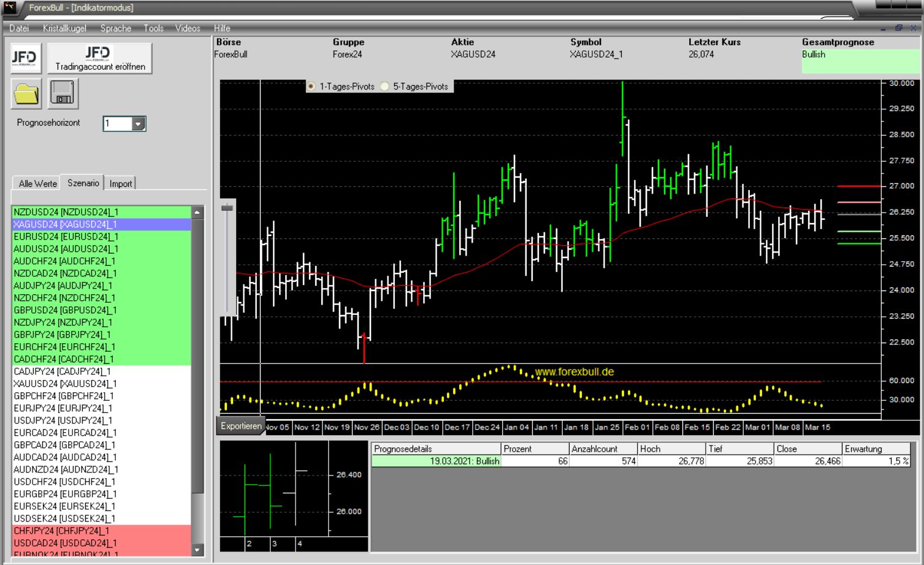Screen dimensions: 924x565
Task: Open file using the yellow folder icon
Action: [x=26, y=94]
